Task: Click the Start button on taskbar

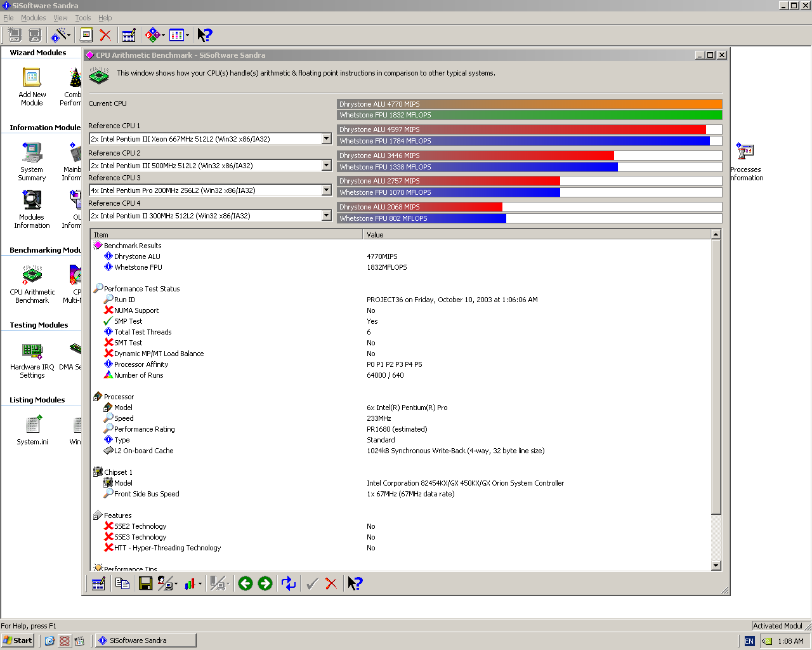Action: click(17, 640)
